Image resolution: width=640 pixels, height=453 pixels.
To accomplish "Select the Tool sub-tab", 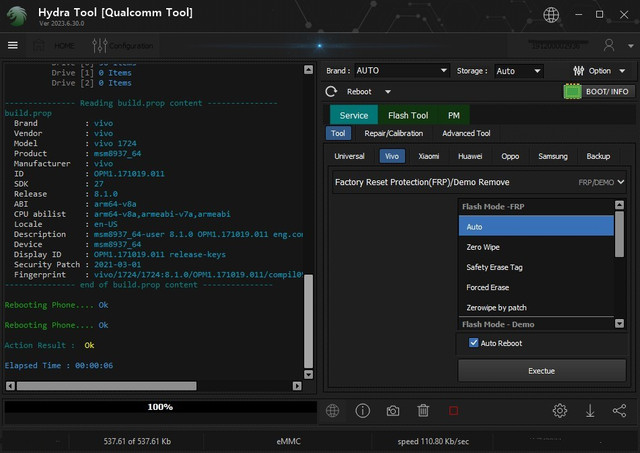I will [338, 133].
